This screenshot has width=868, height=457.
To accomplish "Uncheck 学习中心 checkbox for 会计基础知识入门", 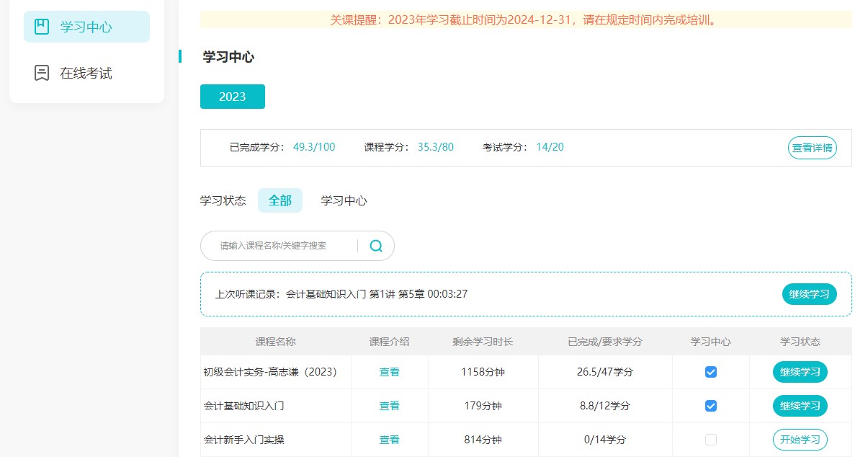I will tap(711, 406).
